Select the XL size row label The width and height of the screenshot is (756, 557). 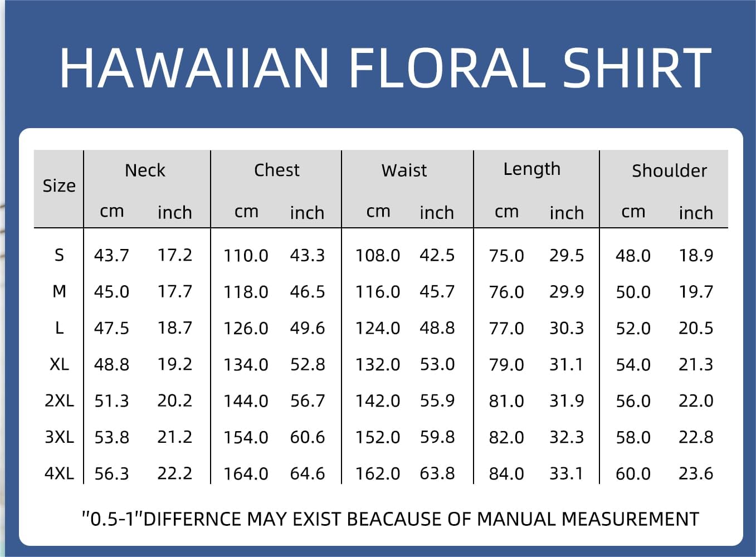click(x=59, y=364)
